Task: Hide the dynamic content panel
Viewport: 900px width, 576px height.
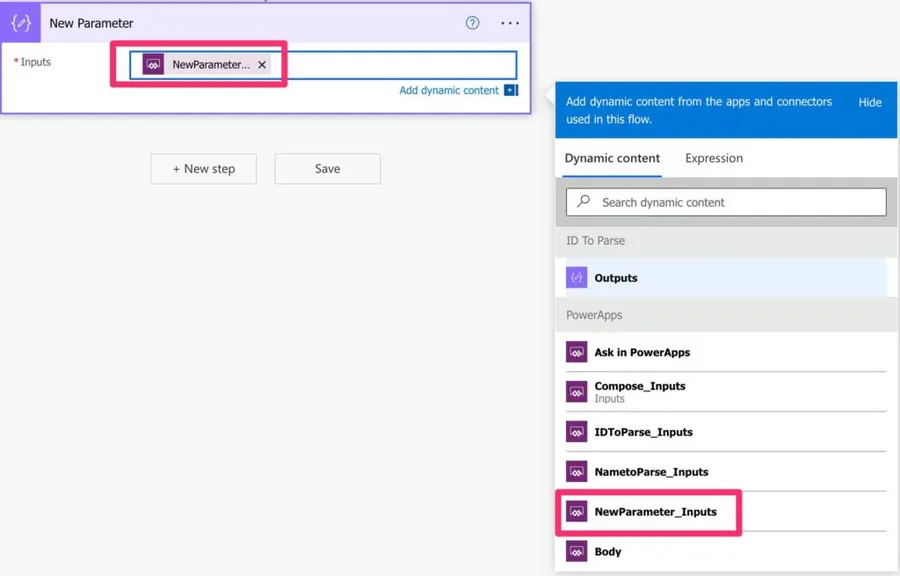Action: pos(869,102)
